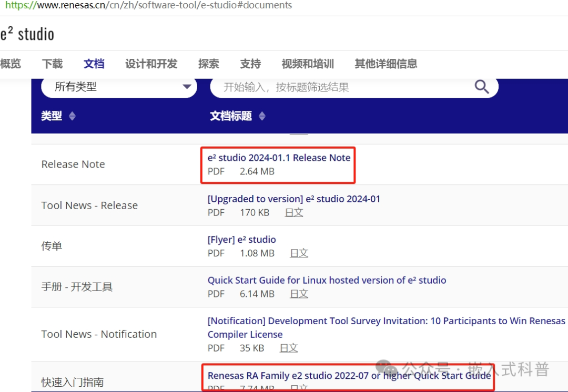Viewport: 568px width, 392px height.
Task: Open Quick Start Guide for Linux hosted version
Action: tap(327, 280)
